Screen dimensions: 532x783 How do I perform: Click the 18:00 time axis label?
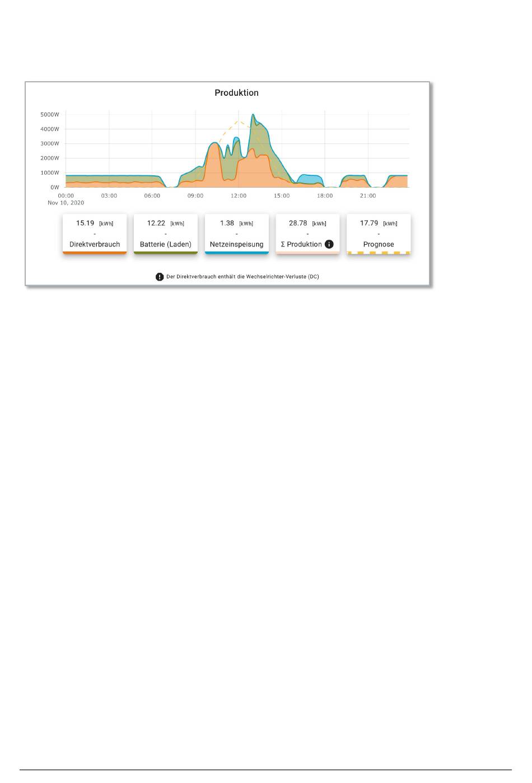(325, 195)
